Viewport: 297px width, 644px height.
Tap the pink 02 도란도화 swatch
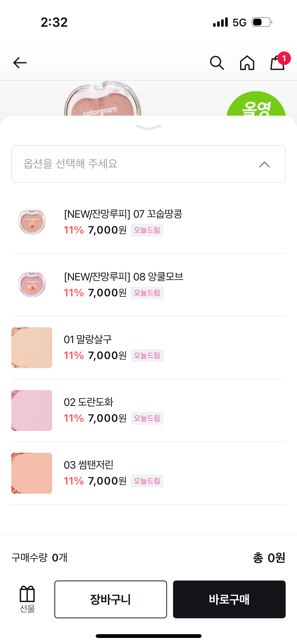32,410
